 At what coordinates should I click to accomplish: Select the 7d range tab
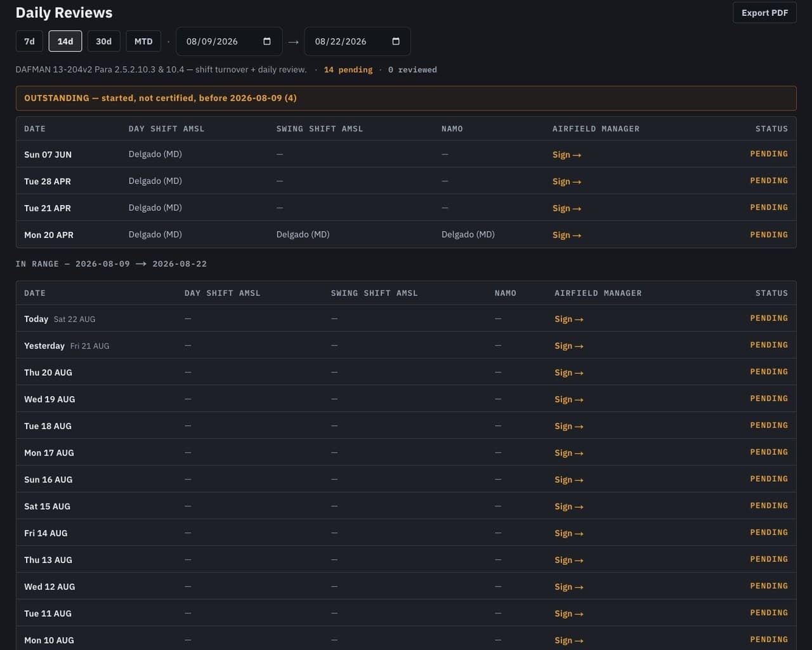click(29, 41)
